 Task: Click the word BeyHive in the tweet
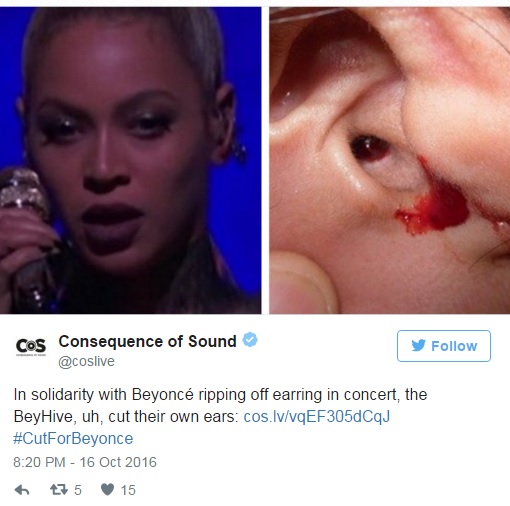43,417
